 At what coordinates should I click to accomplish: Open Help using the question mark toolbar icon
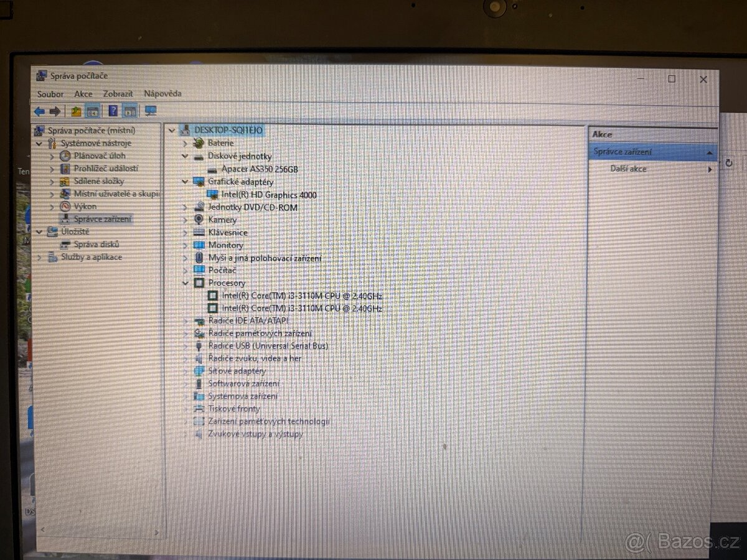pyautogui.click(x=113, y=111)
